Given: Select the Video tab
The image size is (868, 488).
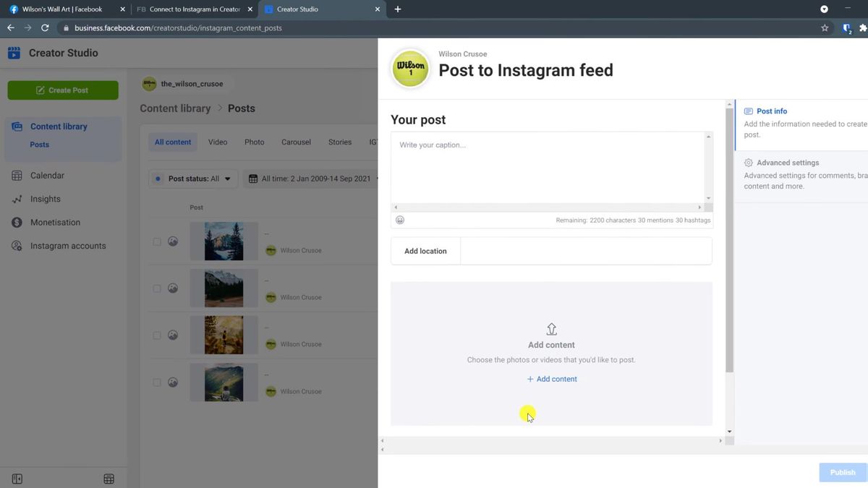Looking at the screenshot, I should tap(218, 142).
